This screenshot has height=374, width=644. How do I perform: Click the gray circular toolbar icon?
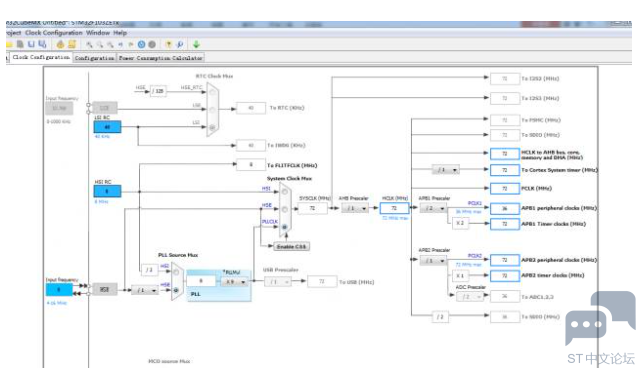pyautogui.click(x=152, y=44)
